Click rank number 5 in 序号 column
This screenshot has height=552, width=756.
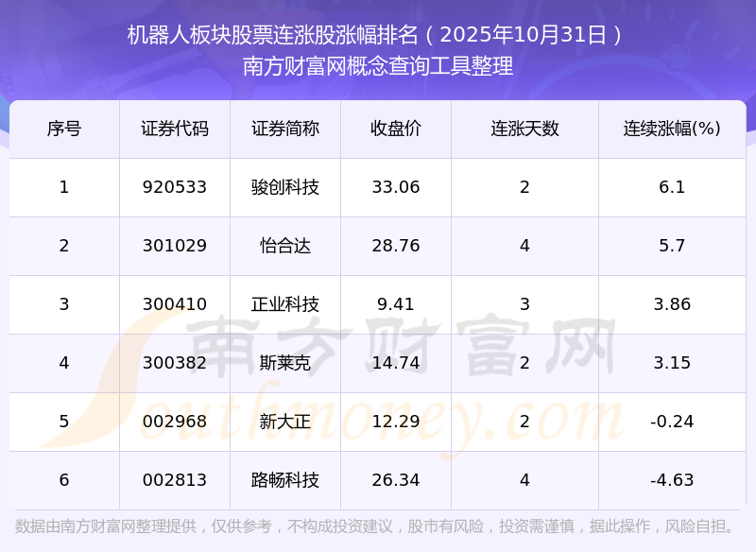(64, 422)
